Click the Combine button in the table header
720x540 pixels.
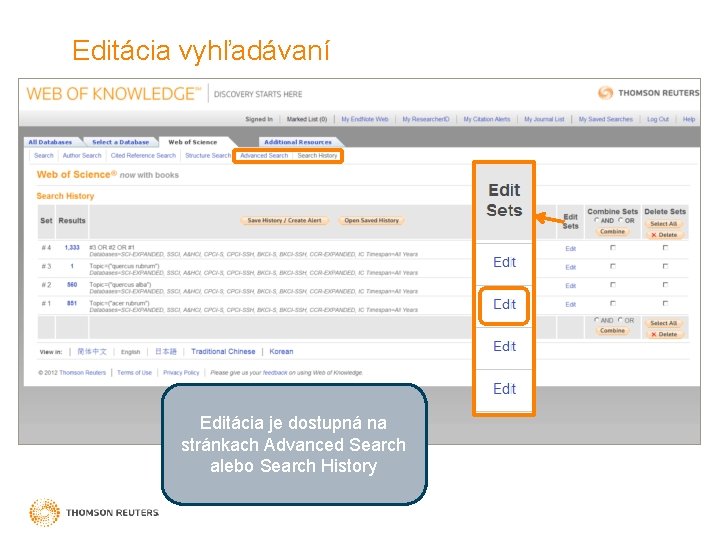[613, 231]
